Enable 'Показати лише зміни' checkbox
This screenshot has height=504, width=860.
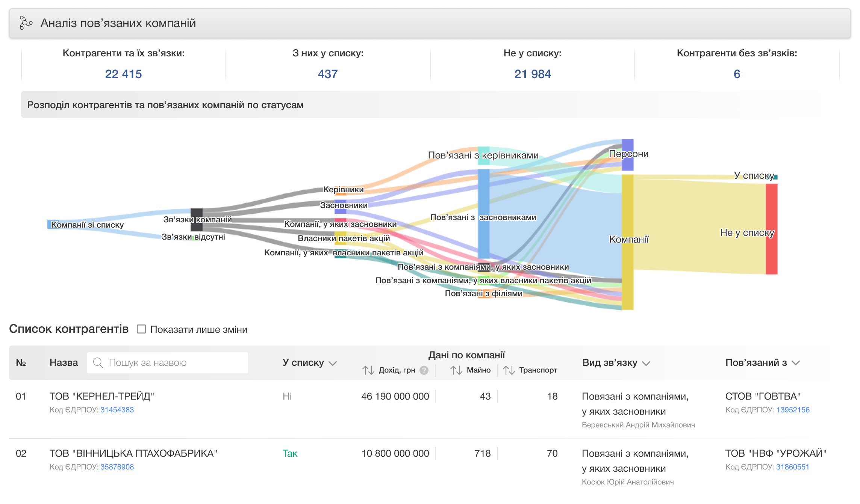(141, 329)
